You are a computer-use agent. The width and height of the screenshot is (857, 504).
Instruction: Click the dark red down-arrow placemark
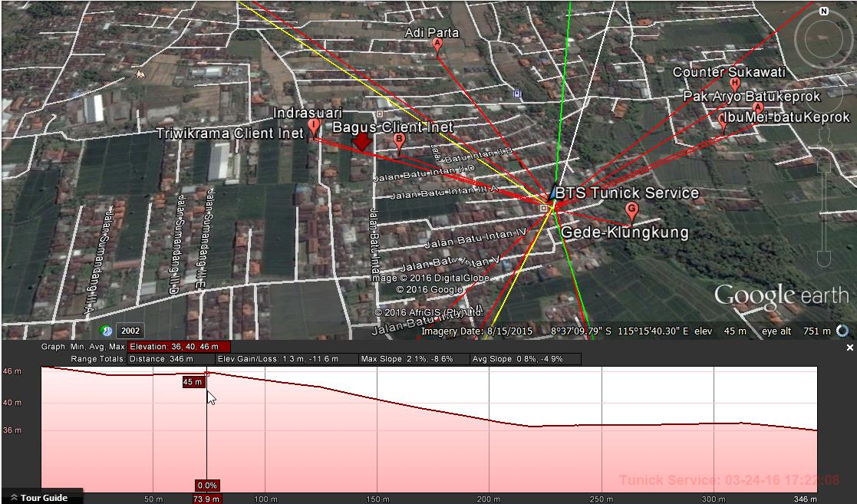(361, 142)
